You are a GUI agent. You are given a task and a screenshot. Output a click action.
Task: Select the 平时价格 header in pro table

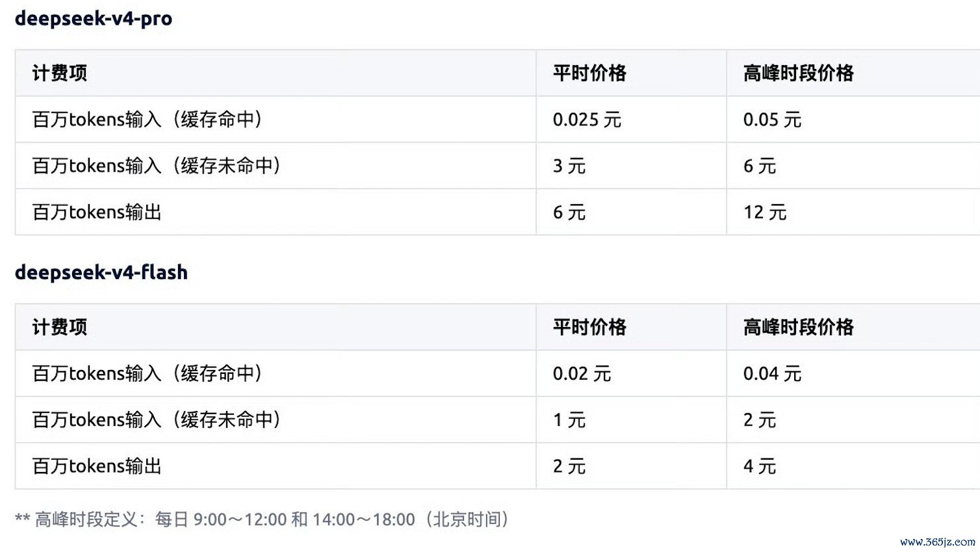(589, 73)
